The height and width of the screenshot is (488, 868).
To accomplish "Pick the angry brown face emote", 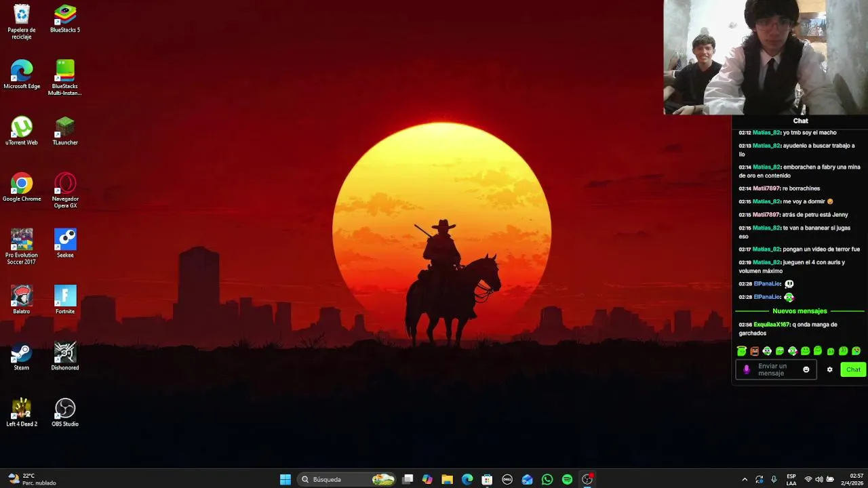I will click(754, 351).
